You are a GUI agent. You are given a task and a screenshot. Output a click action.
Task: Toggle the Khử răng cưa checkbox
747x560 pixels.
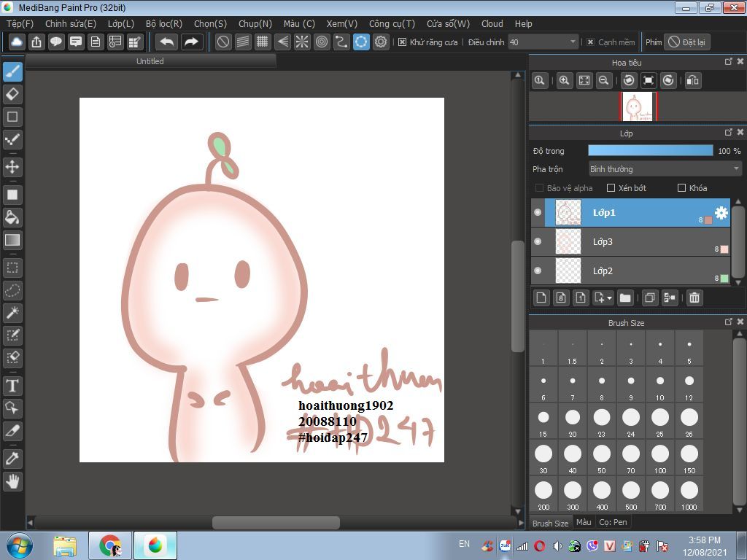pos(403,42)
